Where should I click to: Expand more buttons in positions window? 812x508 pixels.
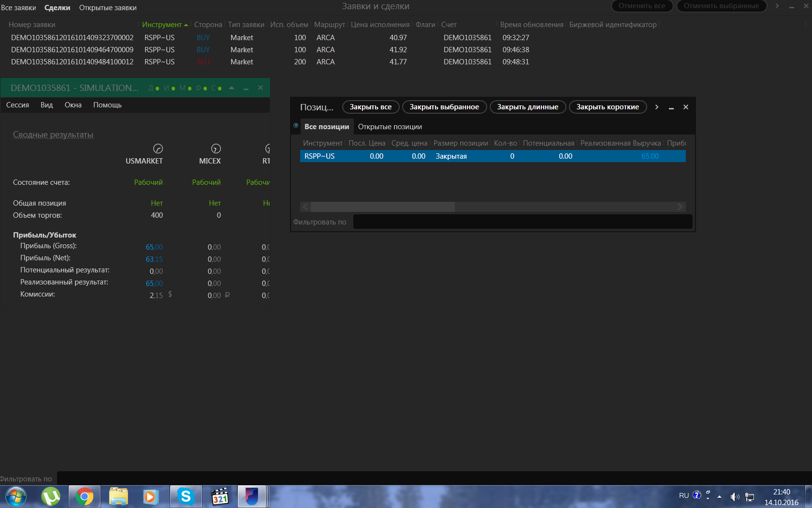coord(657,107)
